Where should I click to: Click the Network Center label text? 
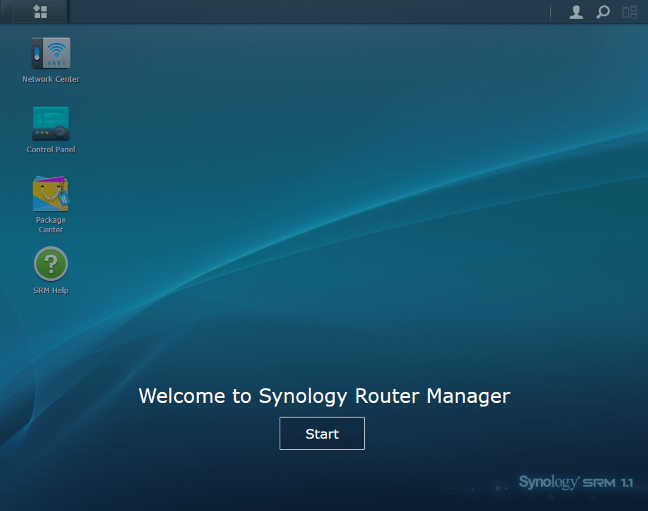(x=51, y=79)
